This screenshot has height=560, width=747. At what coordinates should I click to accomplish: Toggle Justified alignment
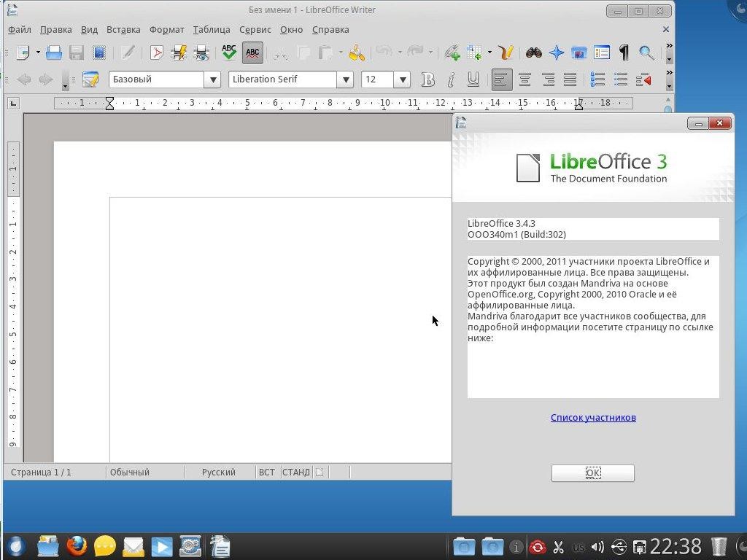pos(570,79)
